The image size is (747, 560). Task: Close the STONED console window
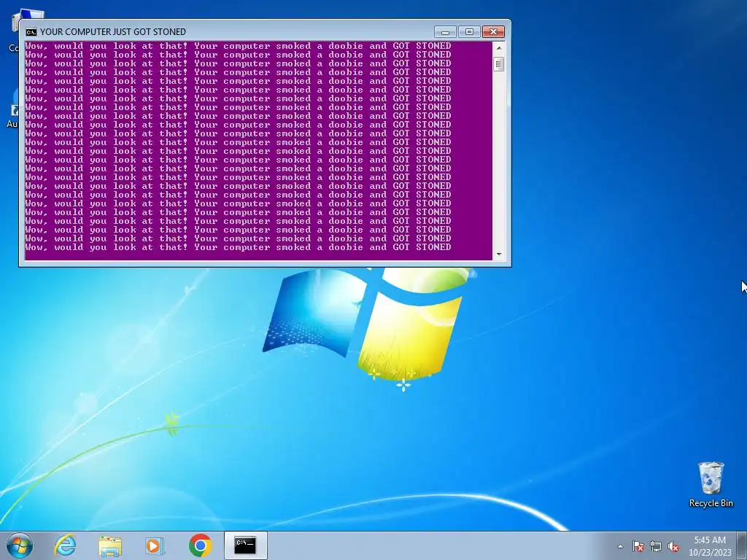click(494, 32)
